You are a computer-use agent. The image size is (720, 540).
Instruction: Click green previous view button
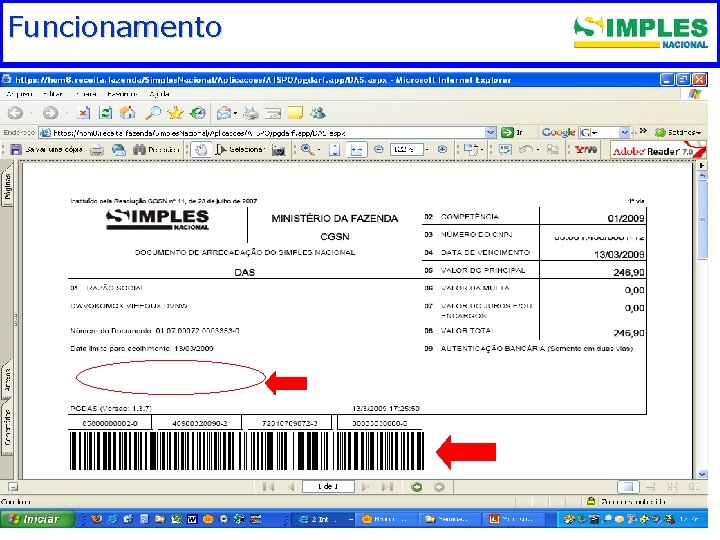click(416, 487)
